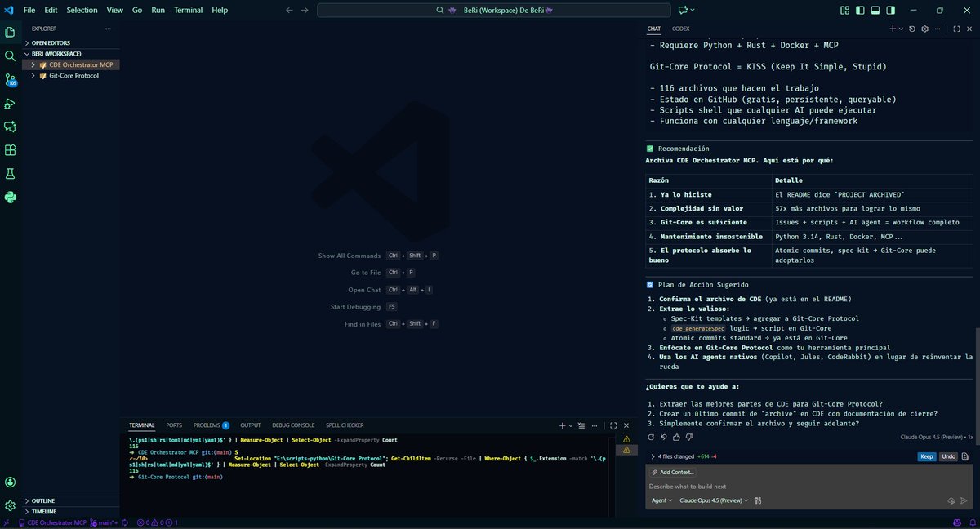This screenshot has height=529, width=980.
Task: Switch to the CODEX tab
Action: point(681,28)
